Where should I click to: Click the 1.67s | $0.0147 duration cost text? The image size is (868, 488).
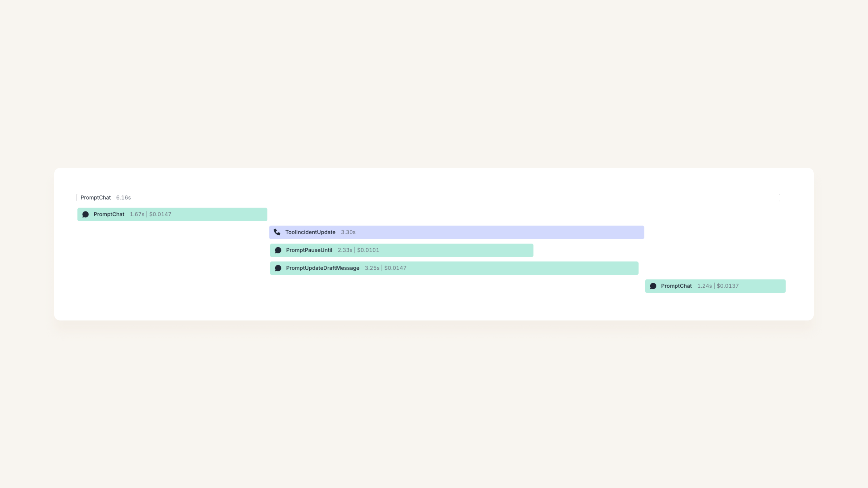pyautogui.click(x=150, y=214)
